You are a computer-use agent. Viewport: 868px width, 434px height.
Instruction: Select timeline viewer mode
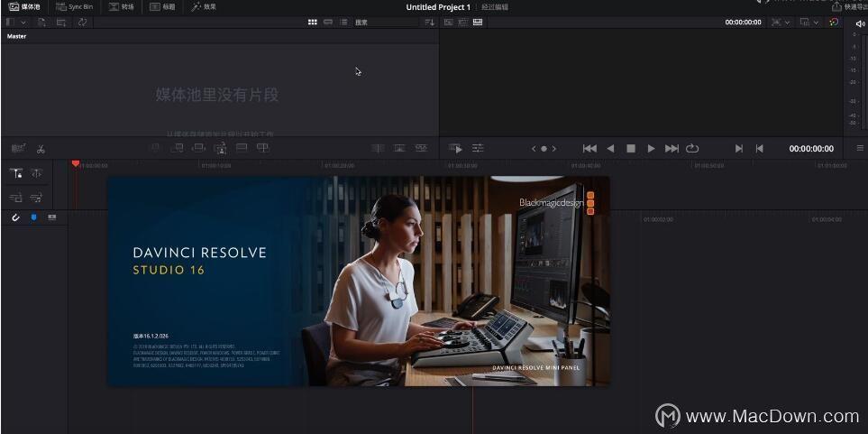[478, 23]
